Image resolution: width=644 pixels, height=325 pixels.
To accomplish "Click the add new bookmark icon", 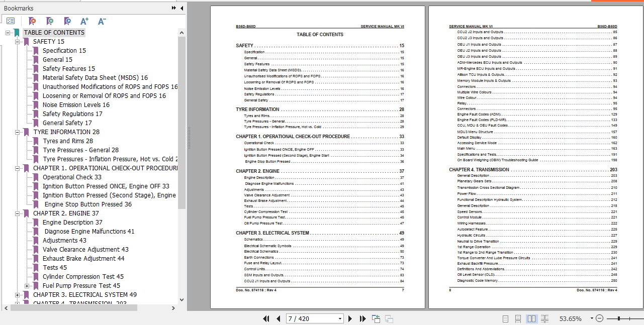I will [x=49, y=21].
